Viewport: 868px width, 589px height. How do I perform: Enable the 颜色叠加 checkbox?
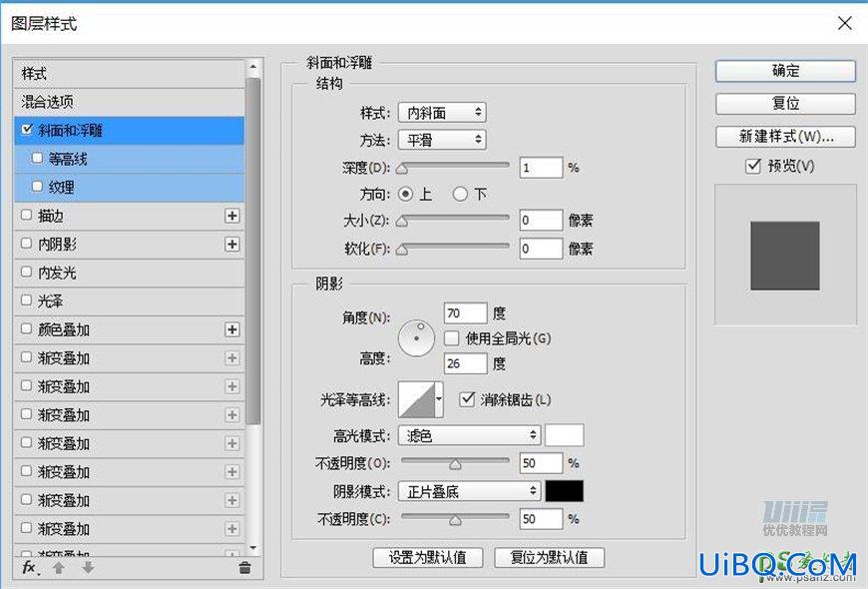click(26, 328)
